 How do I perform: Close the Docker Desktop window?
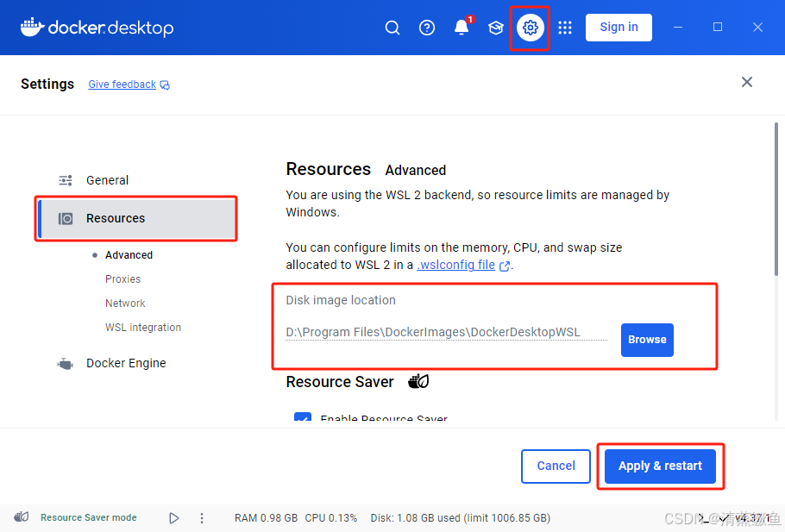click(757, 28)
